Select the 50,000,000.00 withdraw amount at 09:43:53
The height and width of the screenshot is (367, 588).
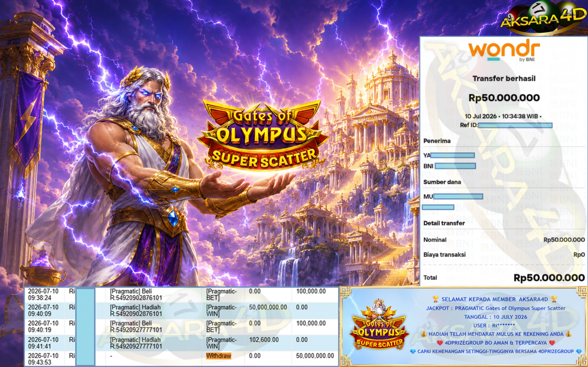(315, 356)
